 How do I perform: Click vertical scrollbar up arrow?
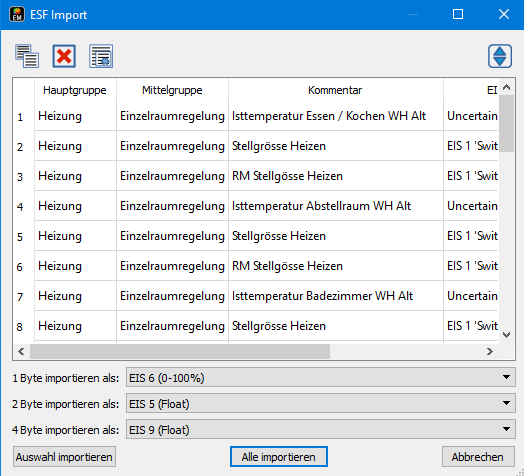tap(507, 87)
